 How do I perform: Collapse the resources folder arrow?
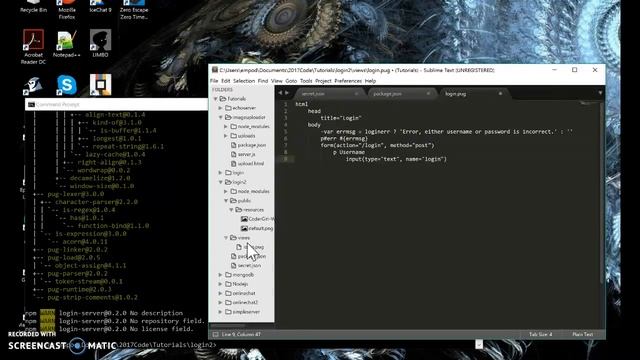(231, 210)
